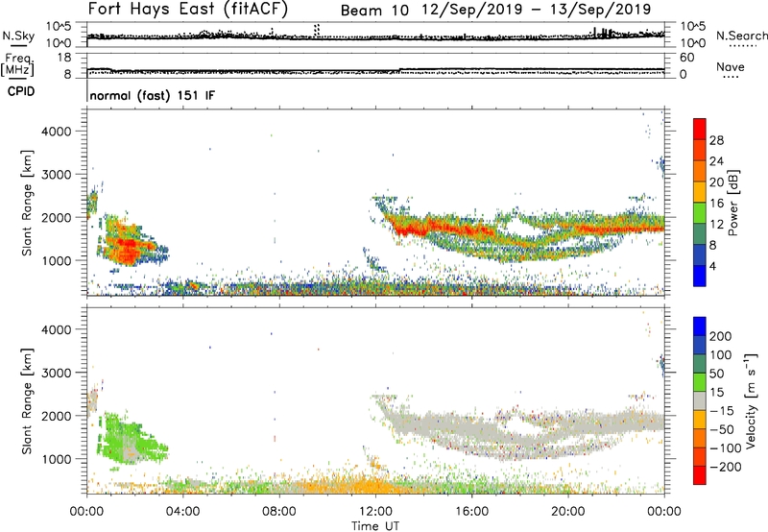Click the '2000' tick on power panel

coord(56,217)
